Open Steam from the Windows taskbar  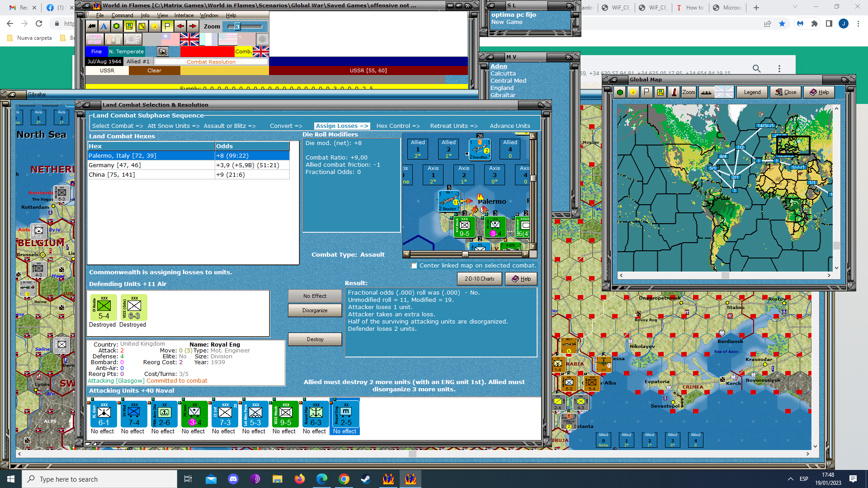coord(366,479)
